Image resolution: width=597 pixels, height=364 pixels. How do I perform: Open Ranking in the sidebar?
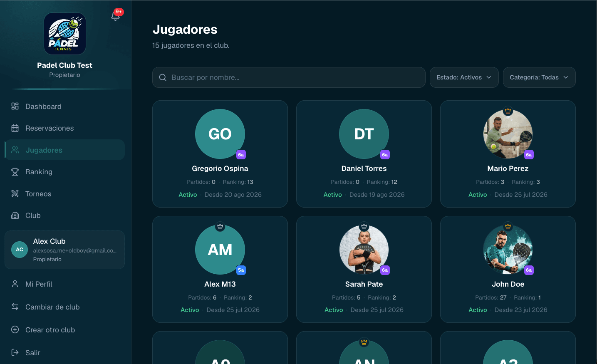[x=64, y=172]
